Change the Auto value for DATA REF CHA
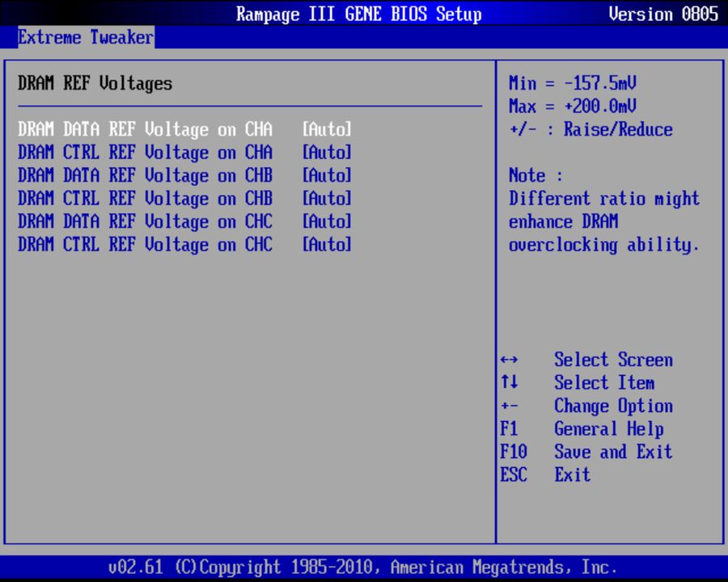Image resolution: width=728 pixels, height=582 pixels. pos(327,129)
